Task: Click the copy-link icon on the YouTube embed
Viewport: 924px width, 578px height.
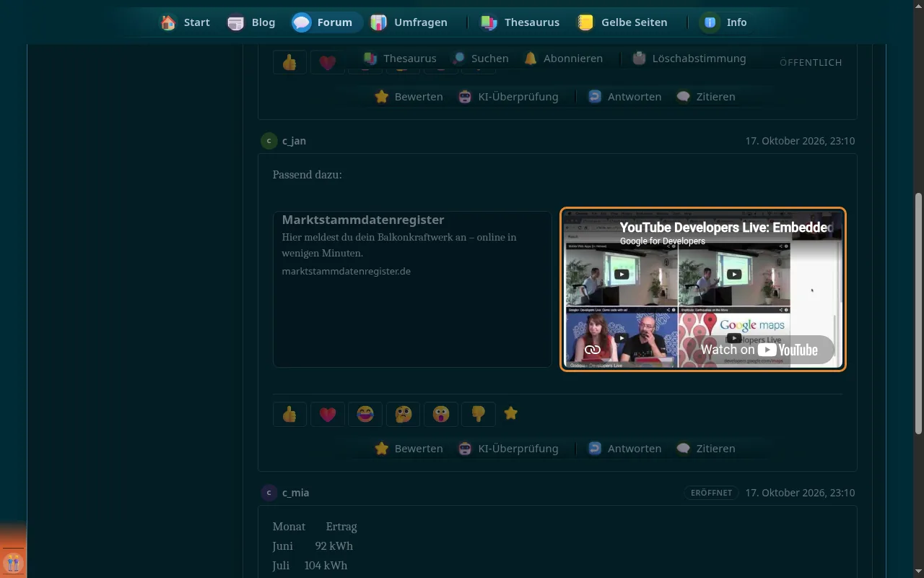Action: pyautogui.click(x=593, y=350)
